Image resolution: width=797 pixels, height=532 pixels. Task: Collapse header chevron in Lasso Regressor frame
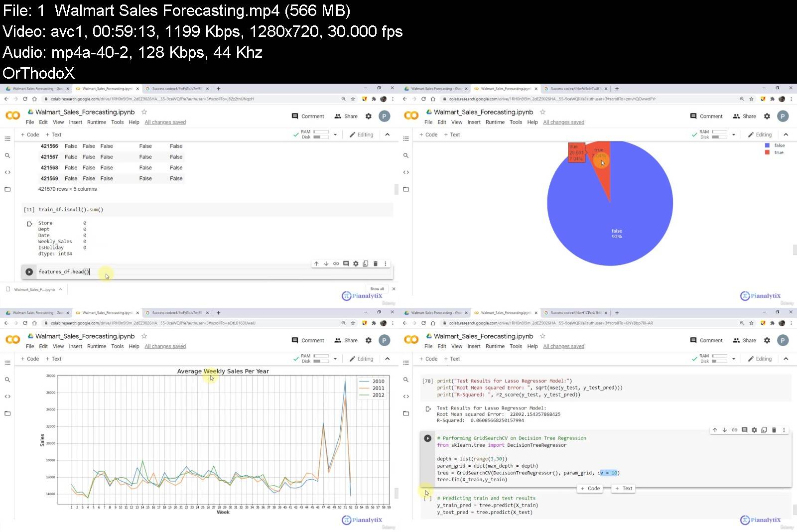tap(786, 359)
